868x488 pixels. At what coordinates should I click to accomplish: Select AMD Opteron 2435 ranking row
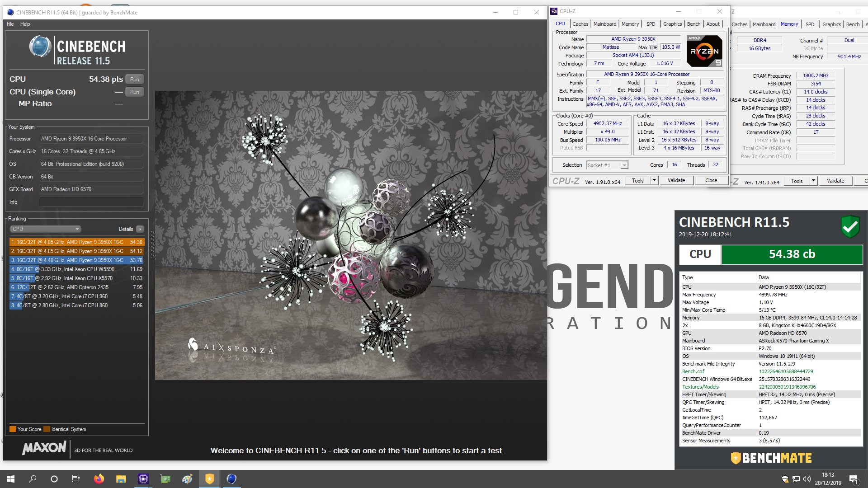point(76,287)
